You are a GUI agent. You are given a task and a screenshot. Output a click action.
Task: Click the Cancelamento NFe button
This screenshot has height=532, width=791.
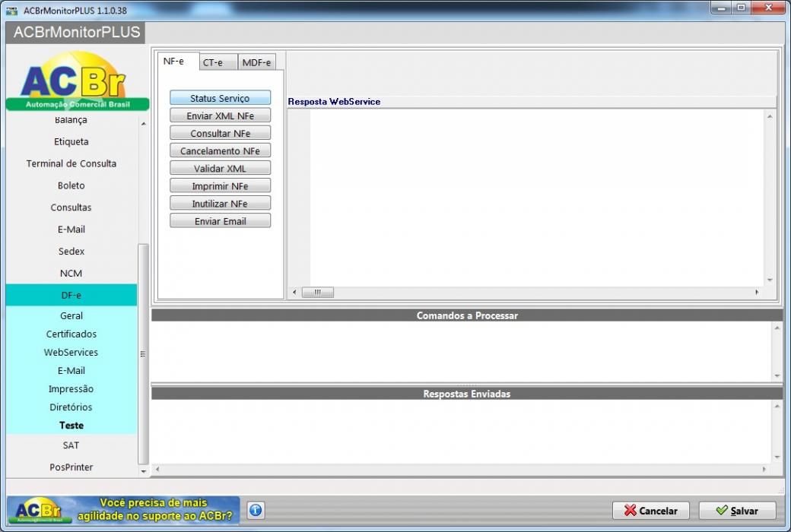pos(220,150)
